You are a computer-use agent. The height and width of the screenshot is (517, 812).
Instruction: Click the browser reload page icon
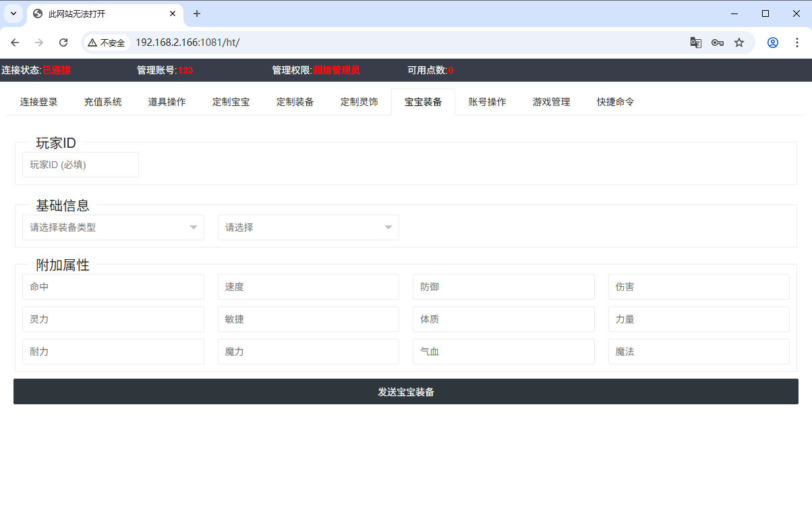[x=63, y=43]
